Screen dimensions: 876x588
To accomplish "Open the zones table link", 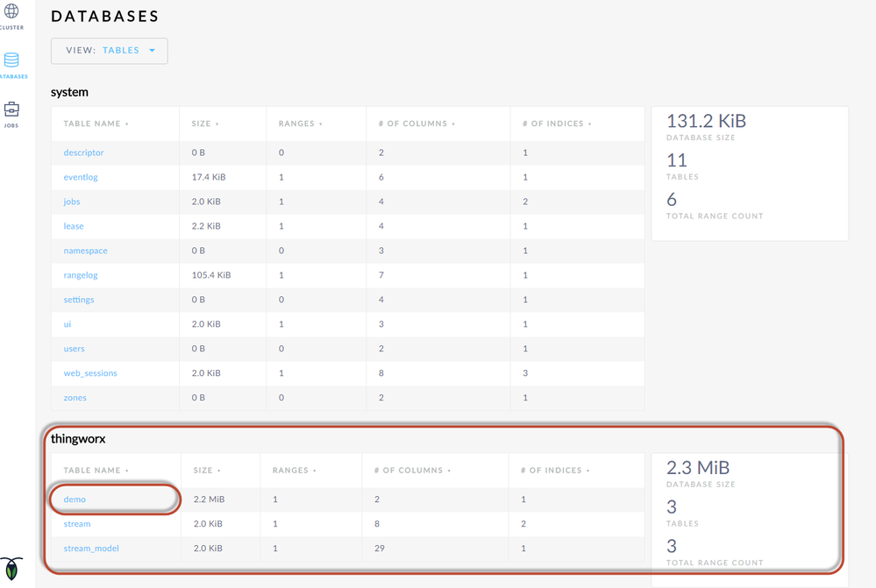I will pos(75,398).
